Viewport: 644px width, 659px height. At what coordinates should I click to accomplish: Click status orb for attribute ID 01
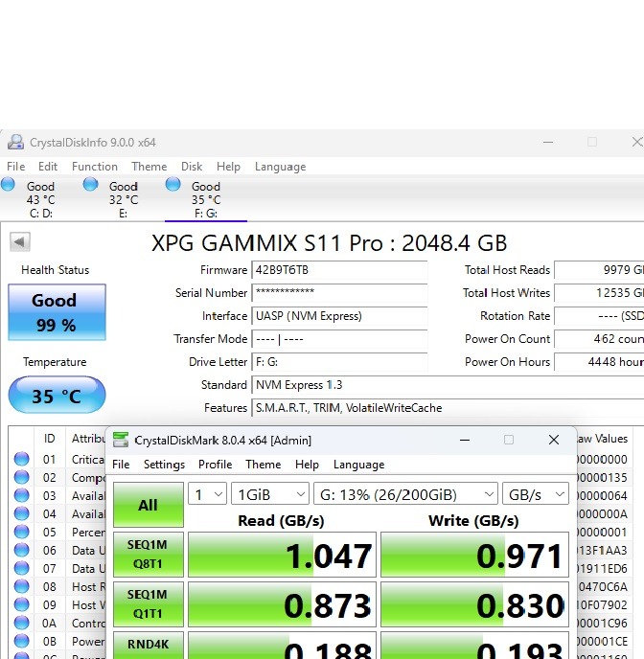click(x=21, y=459)
